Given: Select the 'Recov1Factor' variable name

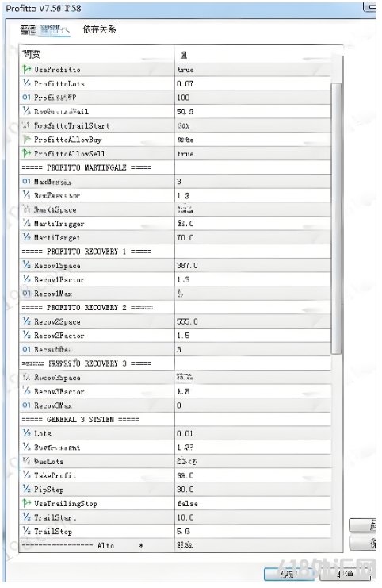Looking at the screenshot, I should [59, 280].
